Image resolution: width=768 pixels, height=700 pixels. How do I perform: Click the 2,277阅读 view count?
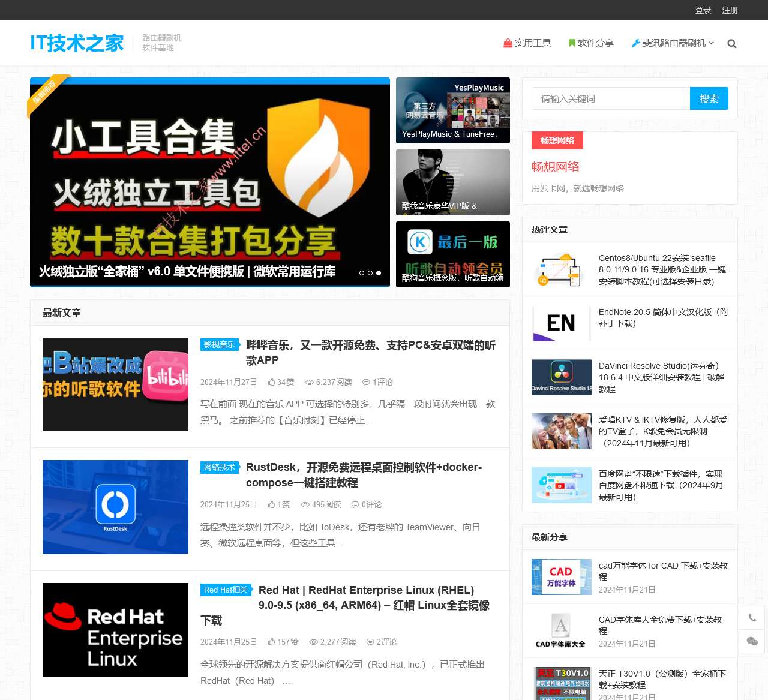pos(332,642)
